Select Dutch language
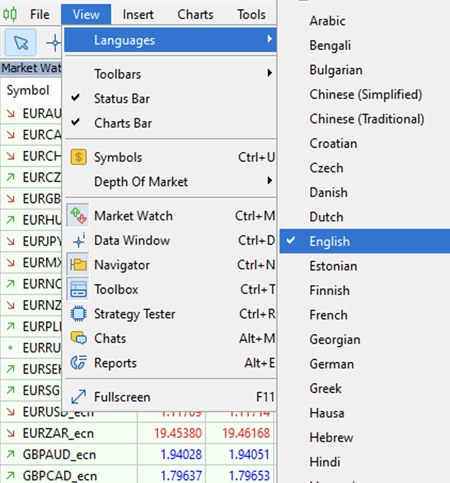Viewport: 450px width, 483px height. coord(365,217)
